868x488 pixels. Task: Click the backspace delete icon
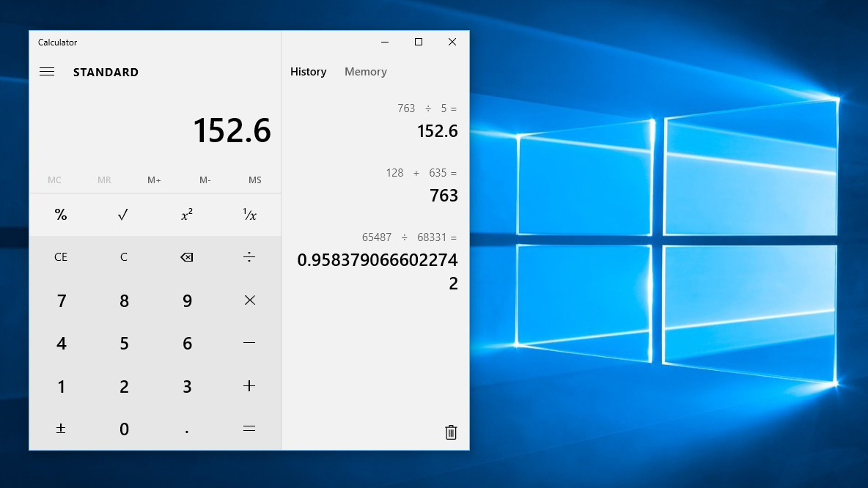pos(186,256)
